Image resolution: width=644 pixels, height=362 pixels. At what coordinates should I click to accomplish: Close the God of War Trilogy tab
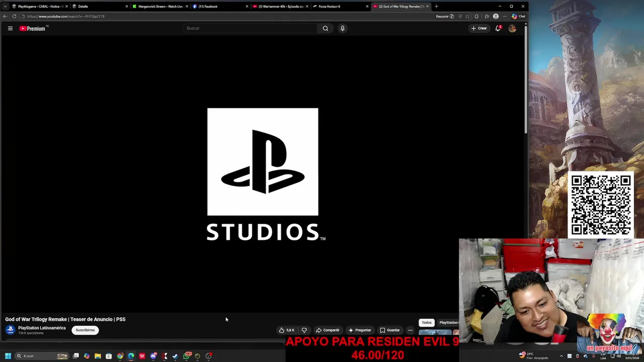427,7
